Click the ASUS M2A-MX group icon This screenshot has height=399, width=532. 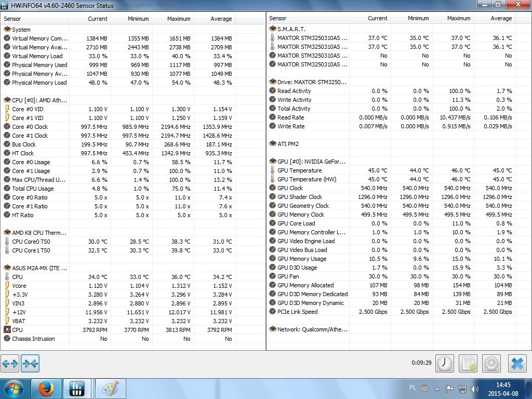coord(7,268)
